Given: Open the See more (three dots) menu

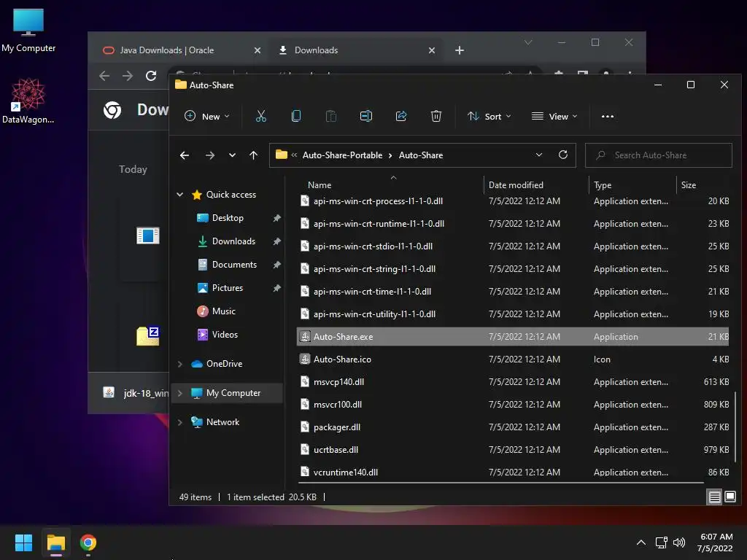Looking at the screenshot, I should pyautogui.click(x=608, y=116).
